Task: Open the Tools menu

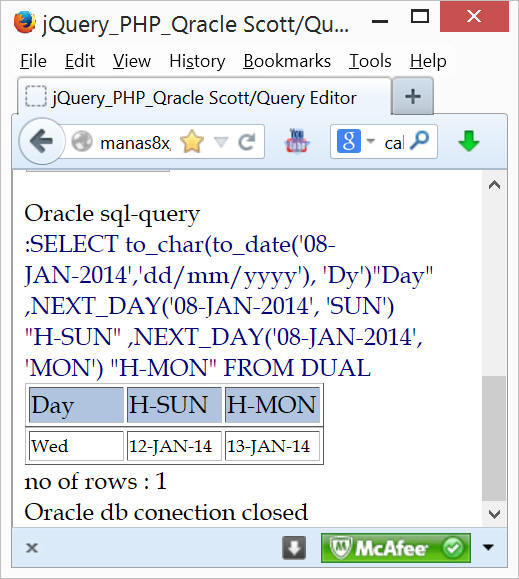Action: point(370,61)
